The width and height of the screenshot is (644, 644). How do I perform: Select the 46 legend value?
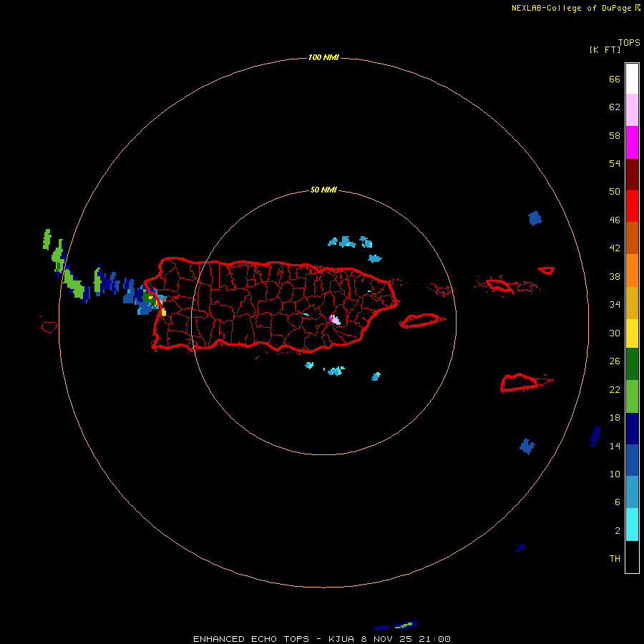pyautogui.click(x=615, y=220)
